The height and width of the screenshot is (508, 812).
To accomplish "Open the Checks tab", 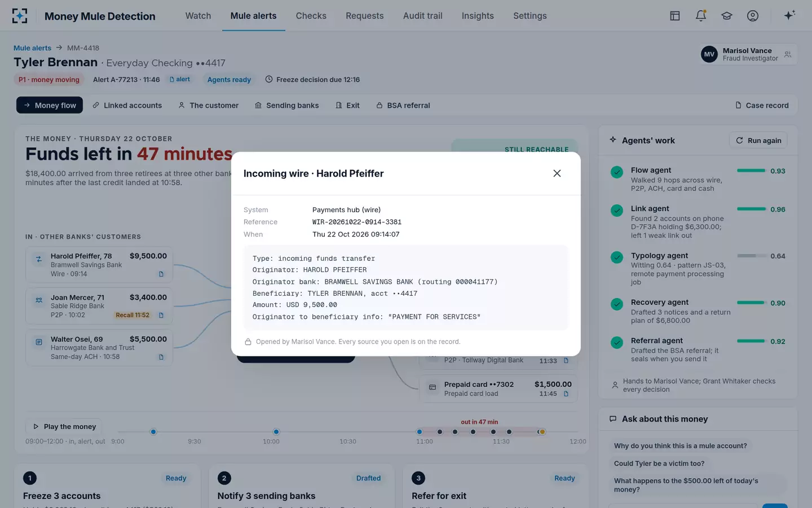I will pyautogui.click(x=311, y=16).
